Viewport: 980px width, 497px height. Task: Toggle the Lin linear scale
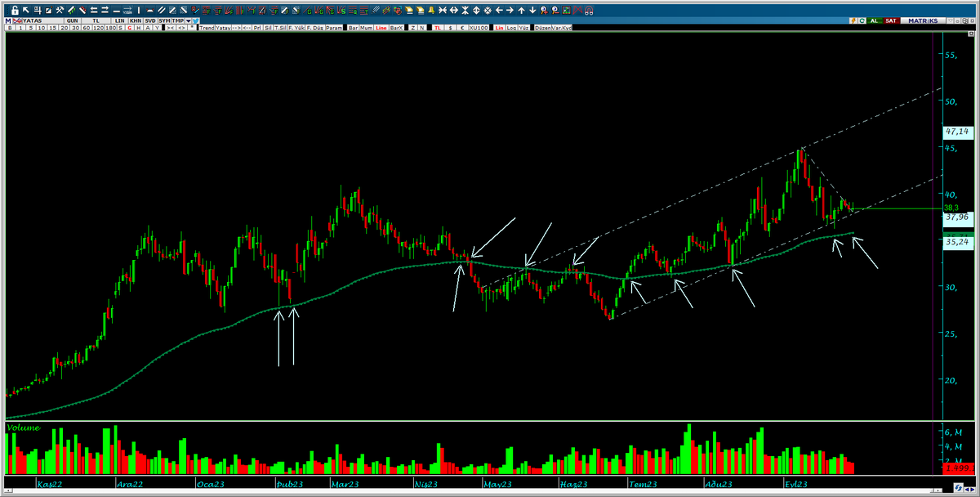(x=499, y=28)
